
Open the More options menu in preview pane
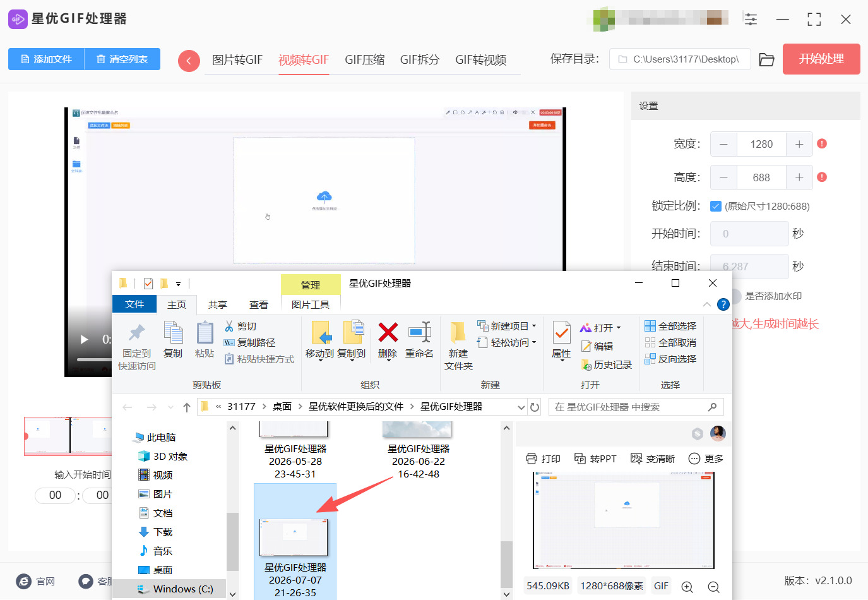[706, 459]
